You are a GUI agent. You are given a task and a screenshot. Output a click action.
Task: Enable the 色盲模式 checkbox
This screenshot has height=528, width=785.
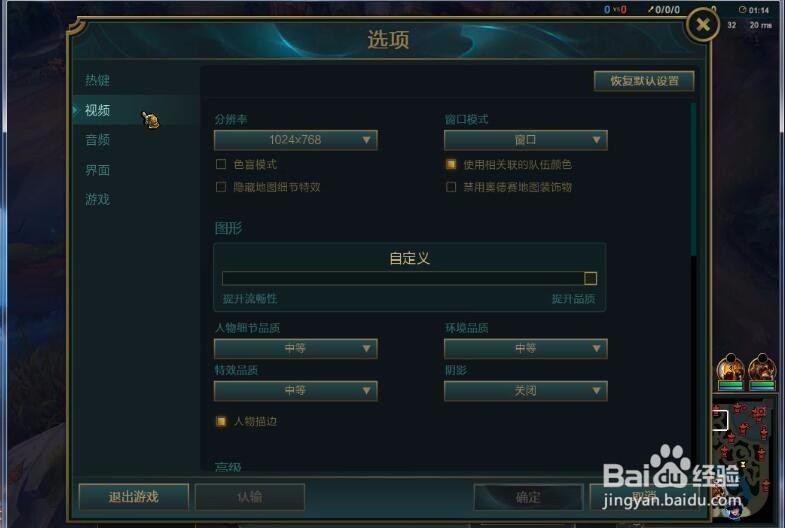221,164
